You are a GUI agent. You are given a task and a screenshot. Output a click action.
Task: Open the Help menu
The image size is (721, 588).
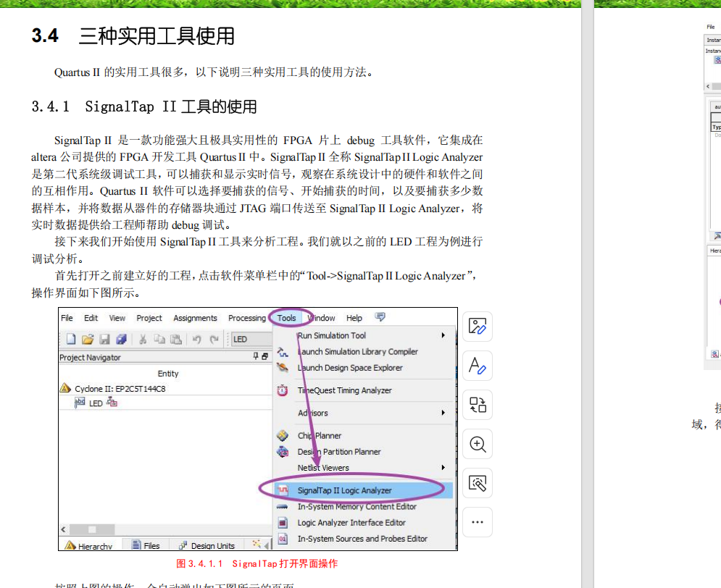[x=354, y=318]
